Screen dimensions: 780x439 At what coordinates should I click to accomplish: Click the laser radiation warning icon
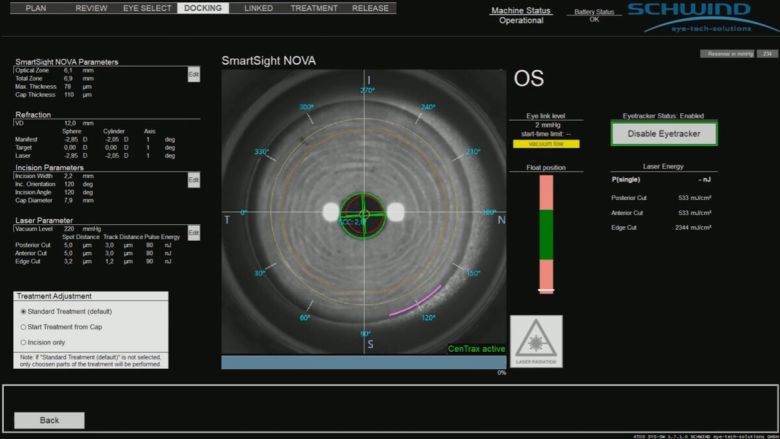(536, 342)
